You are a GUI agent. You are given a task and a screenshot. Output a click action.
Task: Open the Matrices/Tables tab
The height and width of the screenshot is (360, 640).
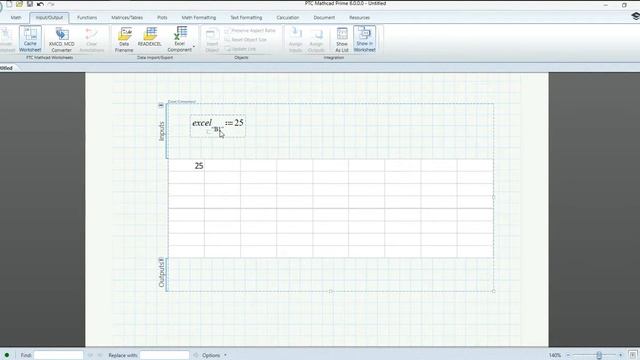click(x=127, y=18)
